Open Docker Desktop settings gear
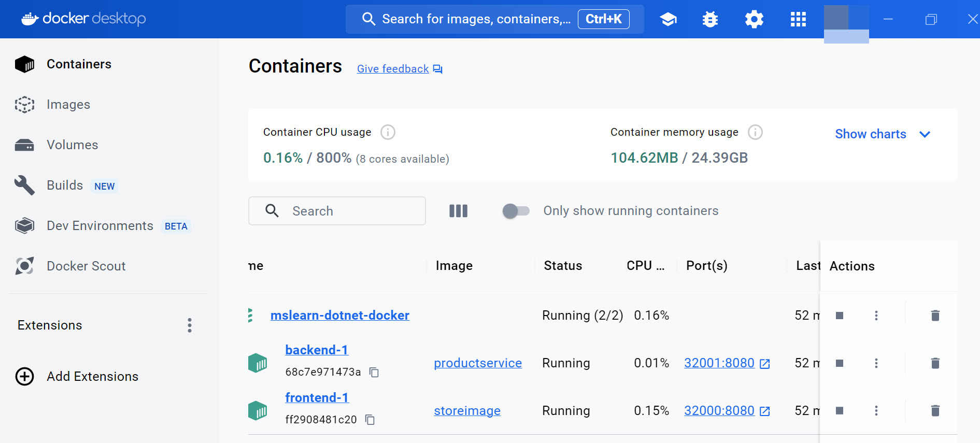The height and width of the screenshot is (443, 980). (x=754, y=19)
